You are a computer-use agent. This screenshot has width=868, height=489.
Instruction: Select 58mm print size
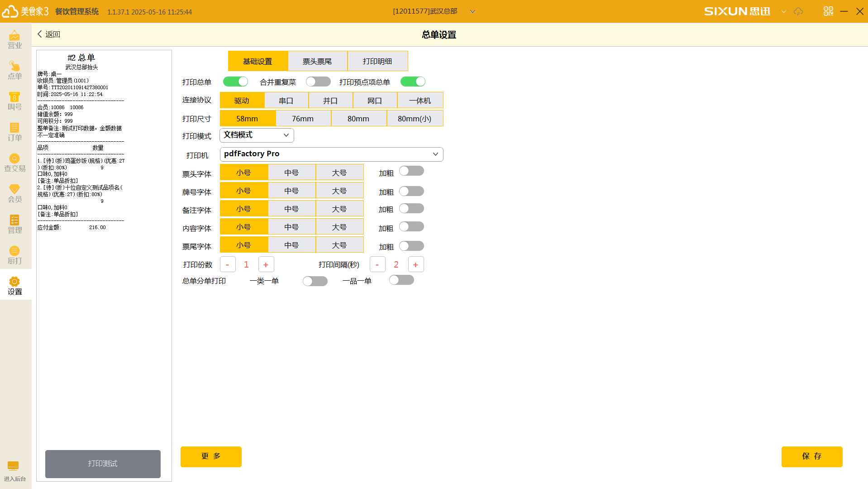[248, 118]
